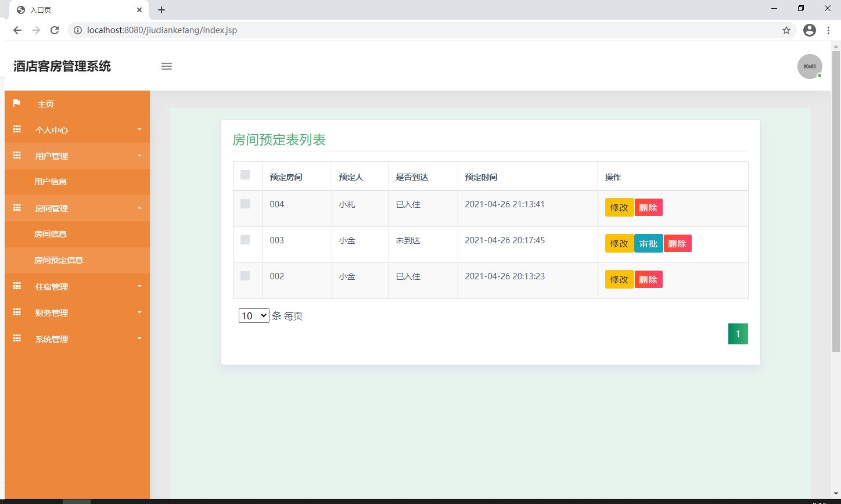
Task: Click 修改 for room 003
Action: tap(619, 243)
